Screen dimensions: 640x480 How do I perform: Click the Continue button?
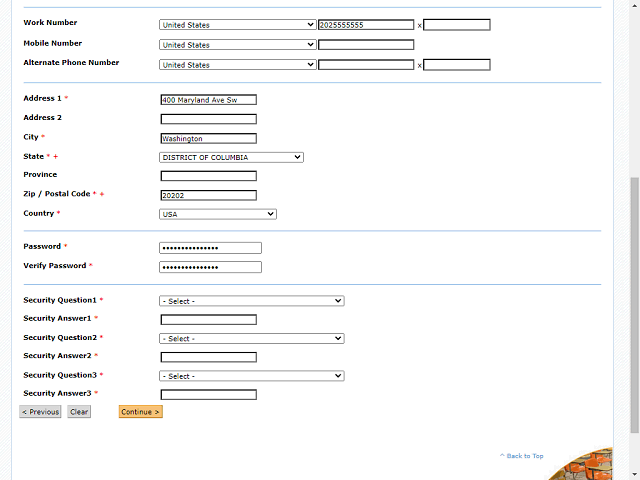click(x=141, y=412)
